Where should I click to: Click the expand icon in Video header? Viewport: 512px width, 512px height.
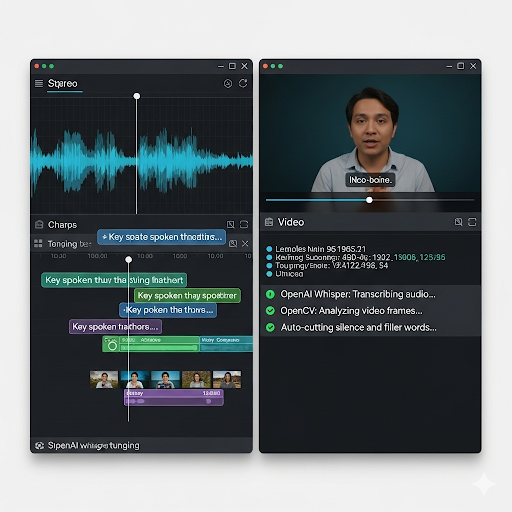472,222
